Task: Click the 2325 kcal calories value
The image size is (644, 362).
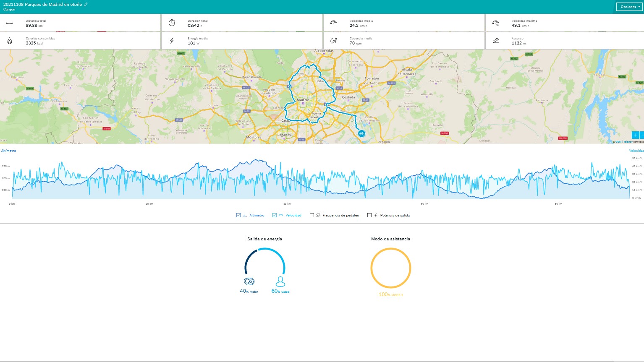Action: pos(34,43)
